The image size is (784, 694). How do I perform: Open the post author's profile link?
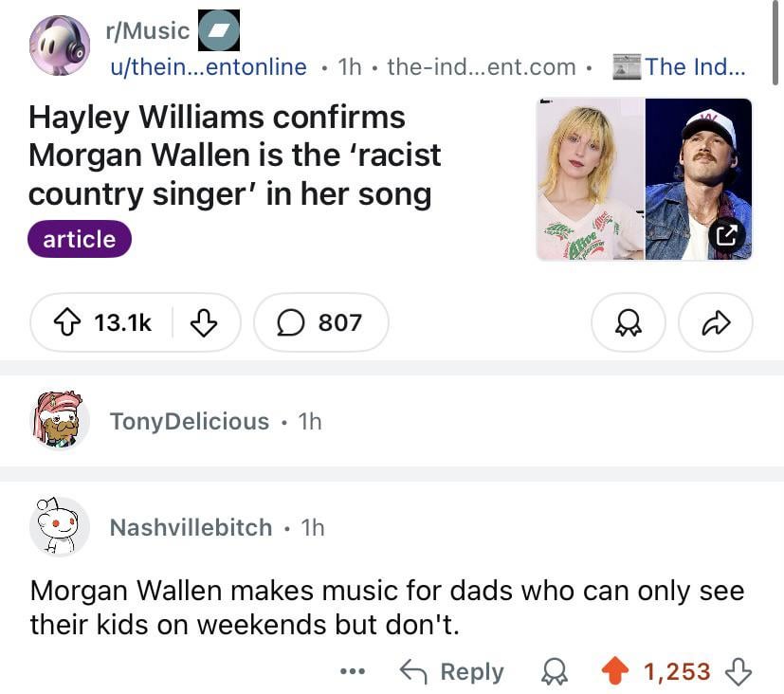209,66
